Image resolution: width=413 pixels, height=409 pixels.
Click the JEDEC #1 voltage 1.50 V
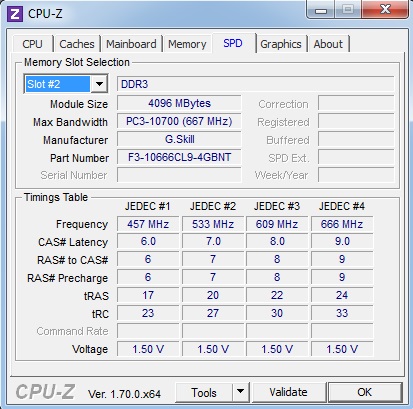click(148, 349)
